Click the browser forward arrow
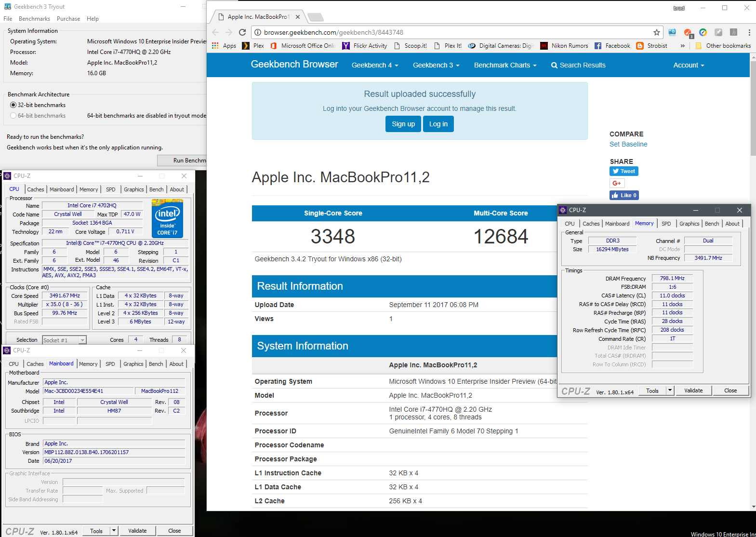Image resolution: width=756 pixels, height=537 pixels. coord(229,32)
